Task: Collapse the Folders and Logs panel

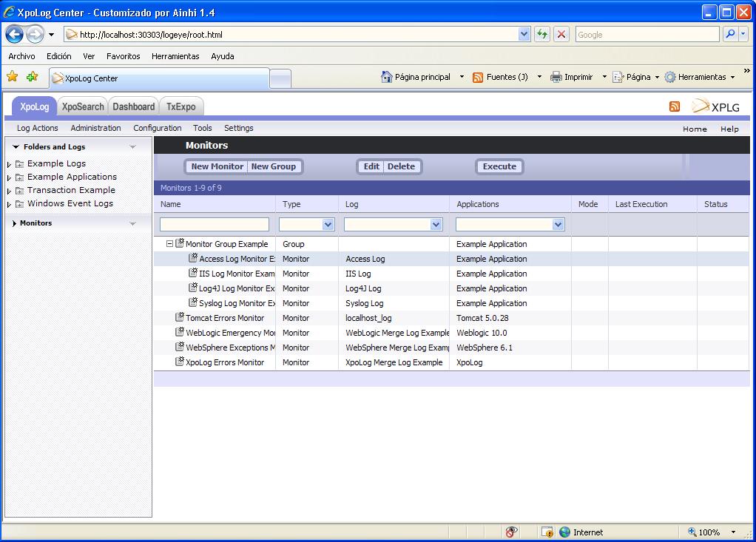Action: [x=16, y=146]
